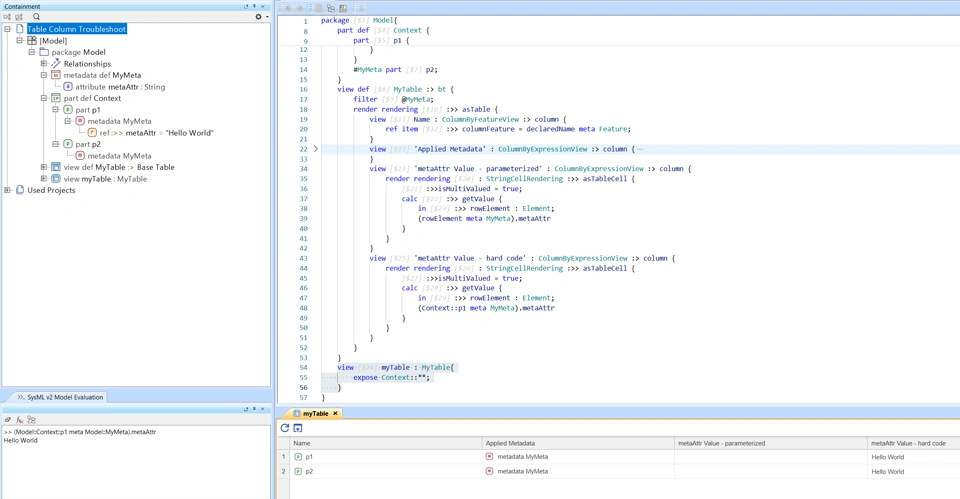The width and height of the screenshot is (960, 499).
Task: Select the myTable tab
Action: [x=315, y=413]
